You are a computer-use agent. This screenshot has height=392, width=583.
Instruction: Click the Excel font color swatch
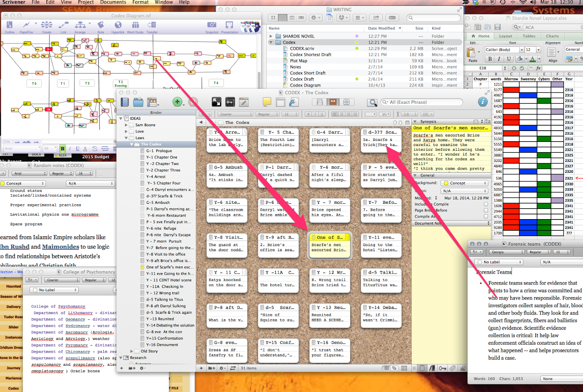coord(533,59)
